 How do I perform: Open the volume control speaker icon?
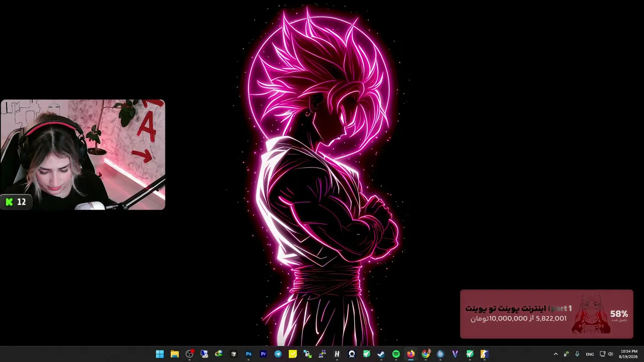click(610, 354)
